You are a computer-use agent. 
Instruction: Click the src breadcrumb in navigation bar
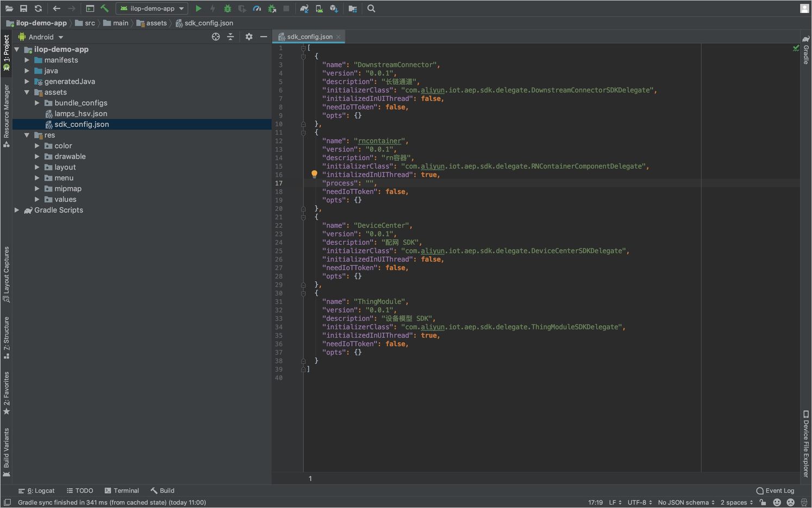(x=85, y=23)
